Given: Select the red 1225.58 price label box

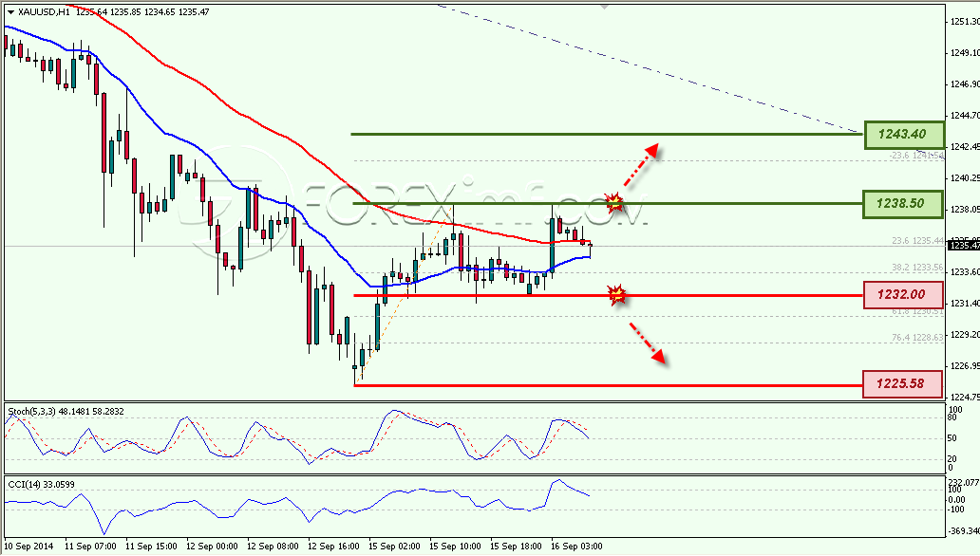Looking at the screenshot, I should (x=902, y=383).
